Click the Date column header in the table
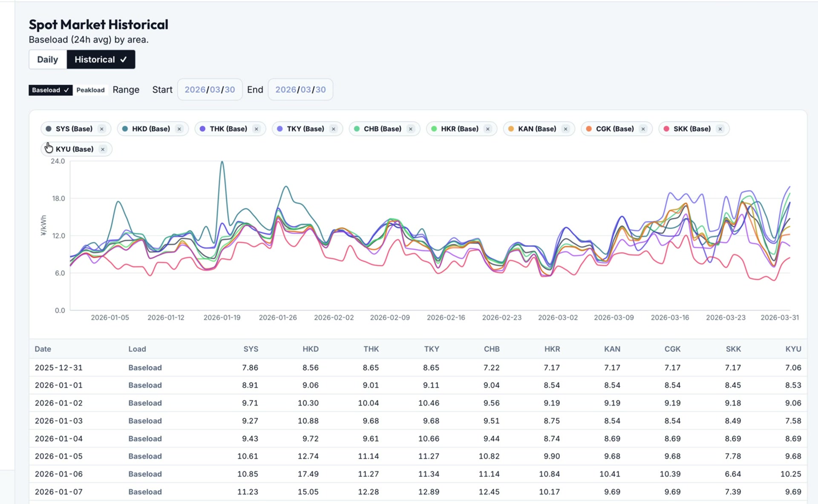Viewport: 818px width, 504px height. pyautogui.click(x=43, y=349)
